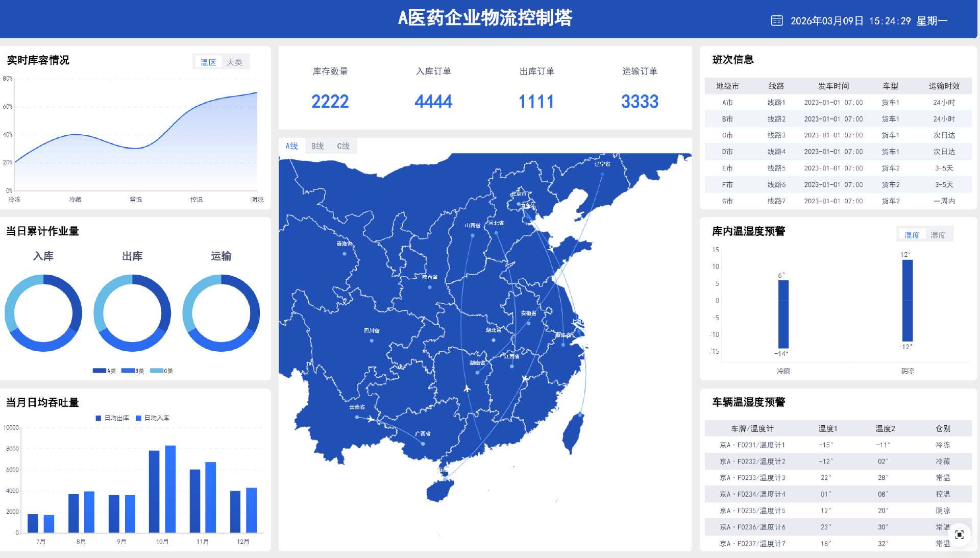Select the 温区 capacity toggle

208,62
